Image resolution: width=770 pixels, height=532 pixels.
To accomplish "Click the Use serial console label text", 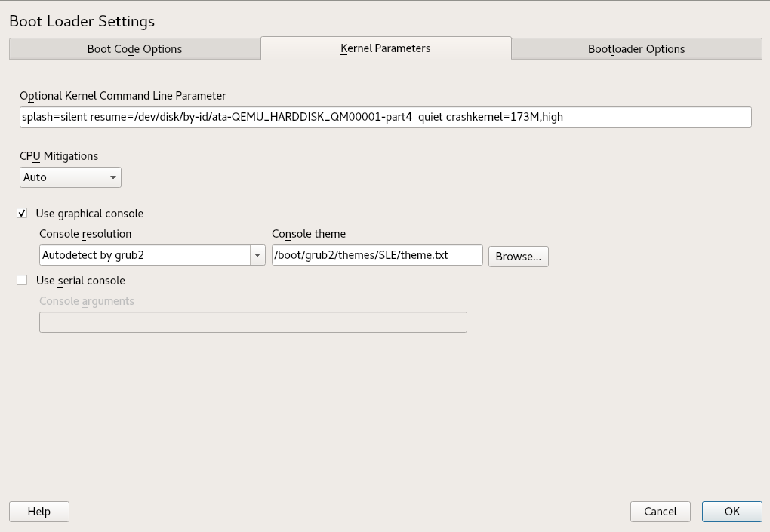I will [x=80, y=281].
